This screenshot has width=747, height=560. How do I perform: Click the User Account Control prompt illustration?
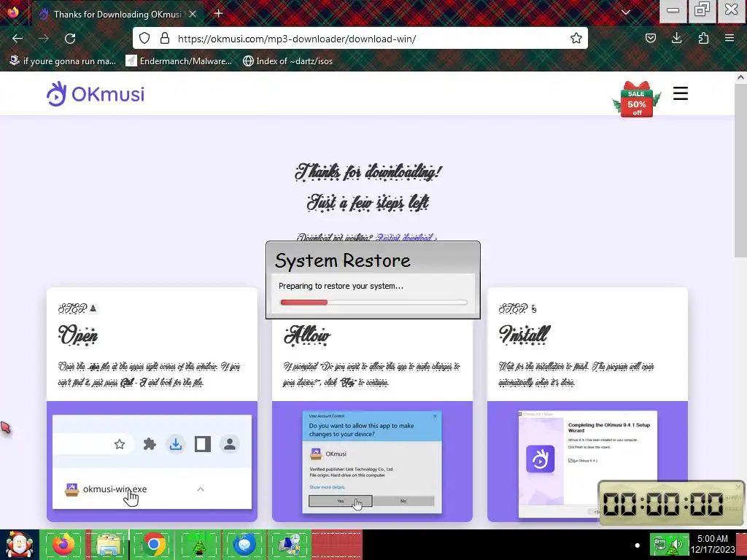372,462
